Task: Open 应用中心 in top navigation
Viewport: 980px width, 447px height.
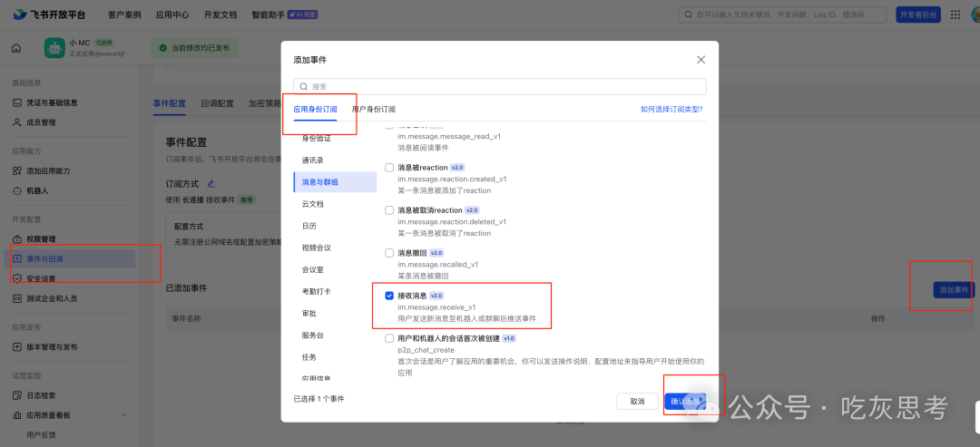Action: 172,15
